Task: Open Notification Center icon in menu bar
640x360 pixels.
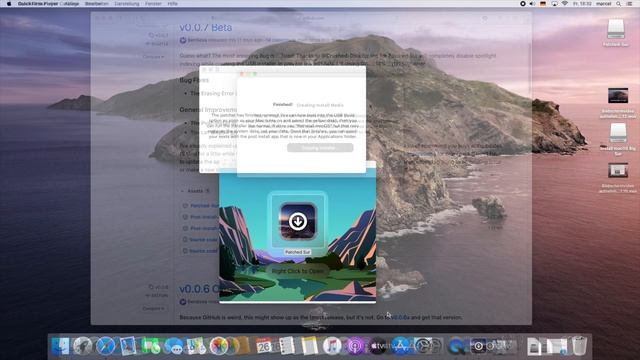Action: [x=630, y=4]
